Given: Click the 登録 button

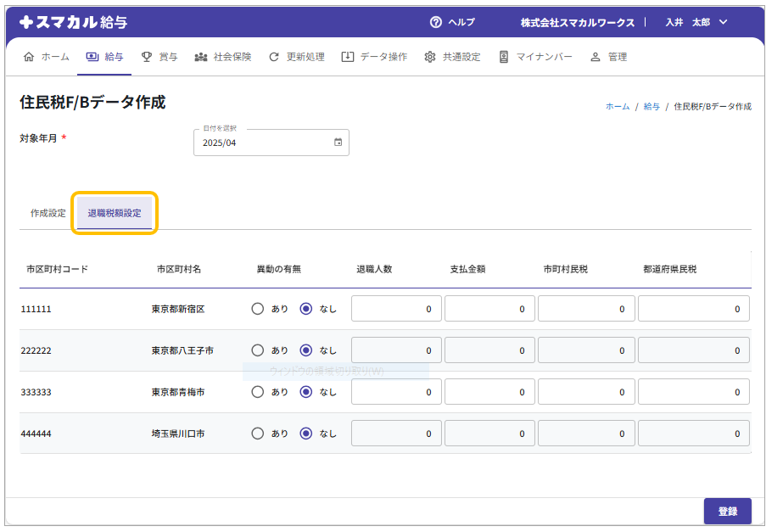Looking at the screenshot, I should click(727, 512).
